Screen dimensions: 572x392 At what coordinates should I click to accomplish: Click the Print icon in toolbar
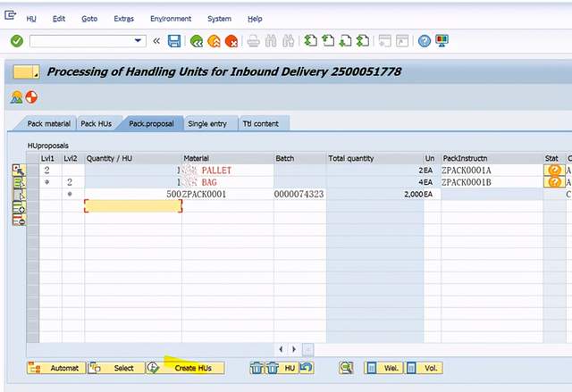point(253,41)
